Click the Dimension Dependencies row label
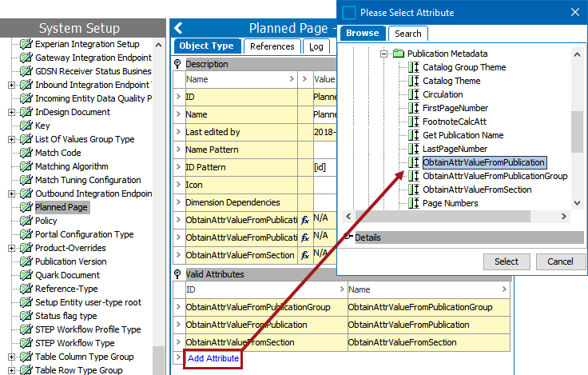Viewport: 588px width, 375px height. [232, 202]
